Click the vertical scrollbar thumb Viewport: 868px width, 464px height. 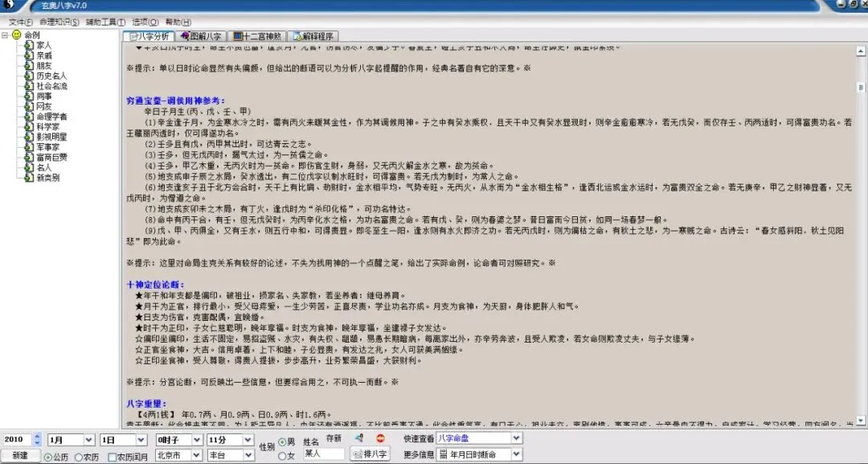tap(861, 88)
